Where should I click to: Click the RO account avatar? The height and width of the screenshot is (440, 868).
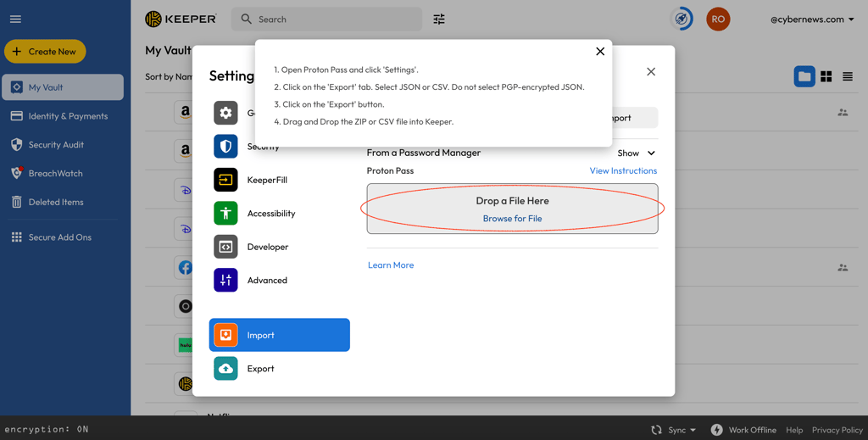pos(718,19)
